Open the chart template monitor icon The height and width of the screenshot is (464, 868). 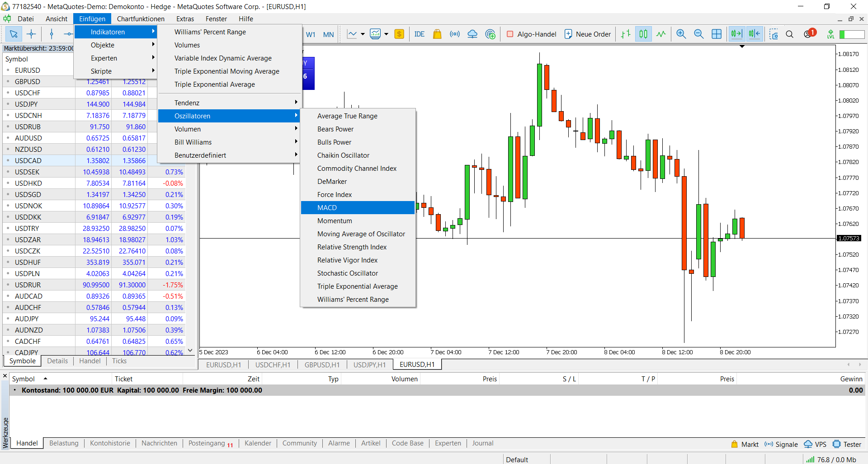[375, 34]
